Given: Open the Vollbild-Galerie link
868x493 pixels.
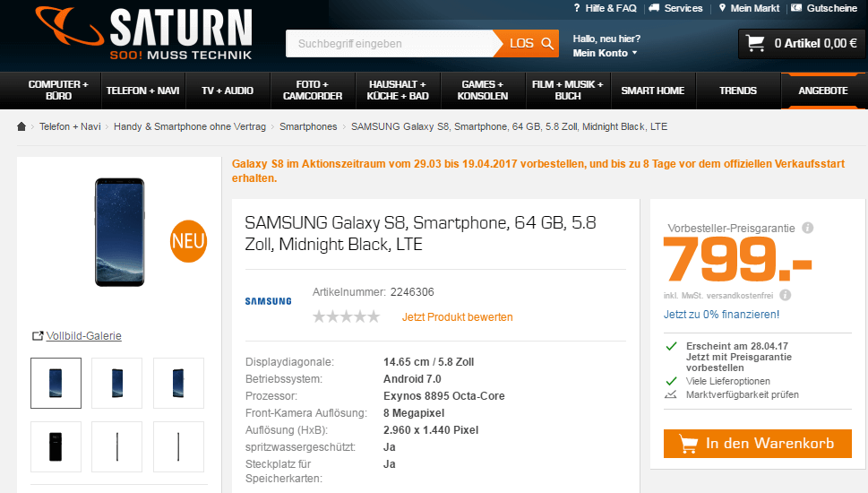Looking at the screenshot, I should pyautogui.click(x=77, y=335).
